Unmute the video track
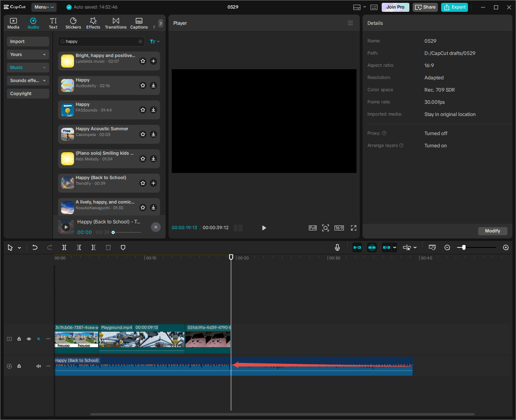 (x=38, y=339)
